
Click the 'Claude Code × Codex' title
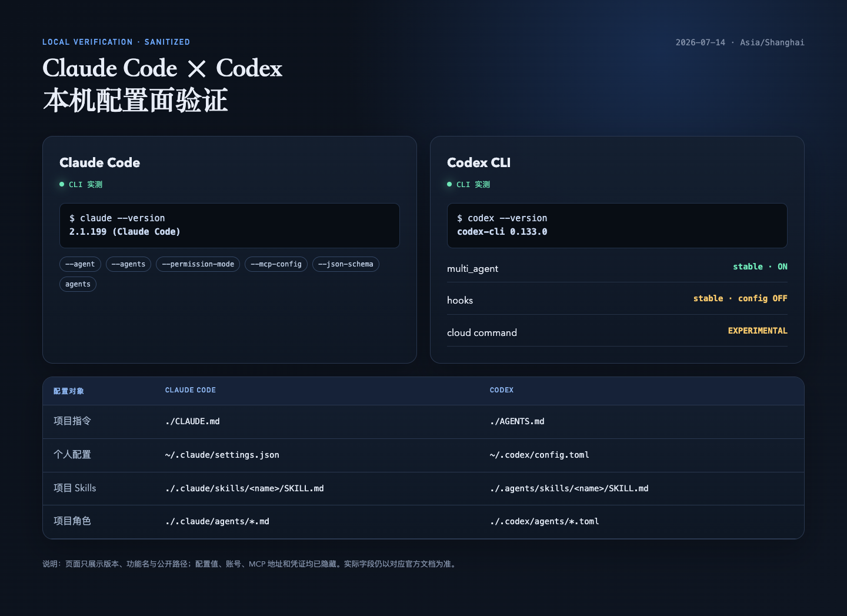[x=162, y=68]
